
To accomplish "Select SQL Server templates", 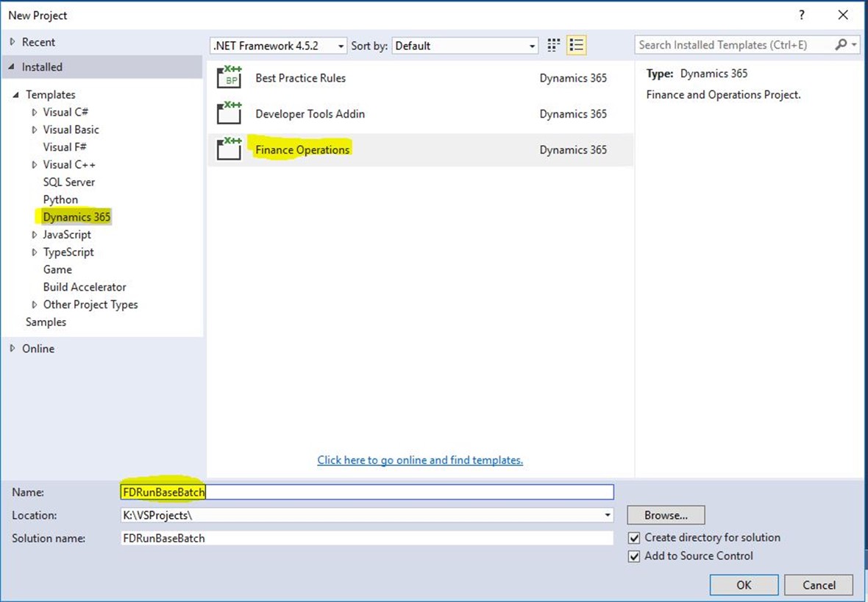I will point(68,182).
